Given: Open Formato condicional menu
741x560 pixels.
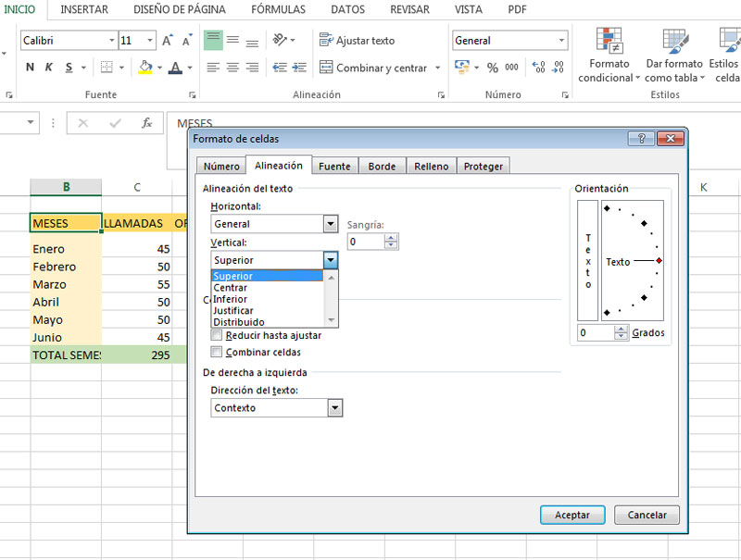Looking at the screenshot, I should click(x=609, y=56).
